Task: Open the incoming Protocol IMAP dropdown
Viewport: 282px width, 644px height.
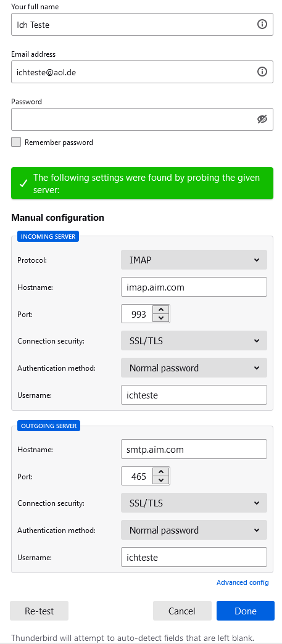Action: click(194, 260)
